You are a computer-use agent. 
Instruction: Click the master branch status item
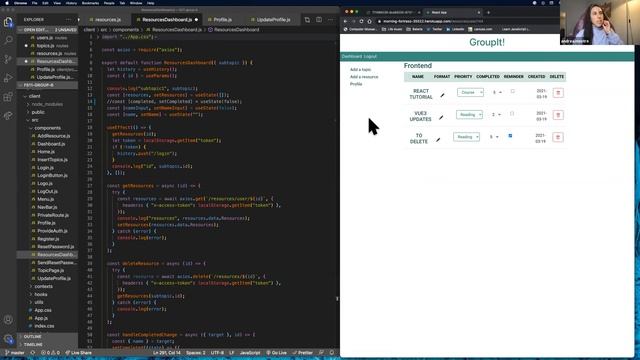[x=15, y=353]
